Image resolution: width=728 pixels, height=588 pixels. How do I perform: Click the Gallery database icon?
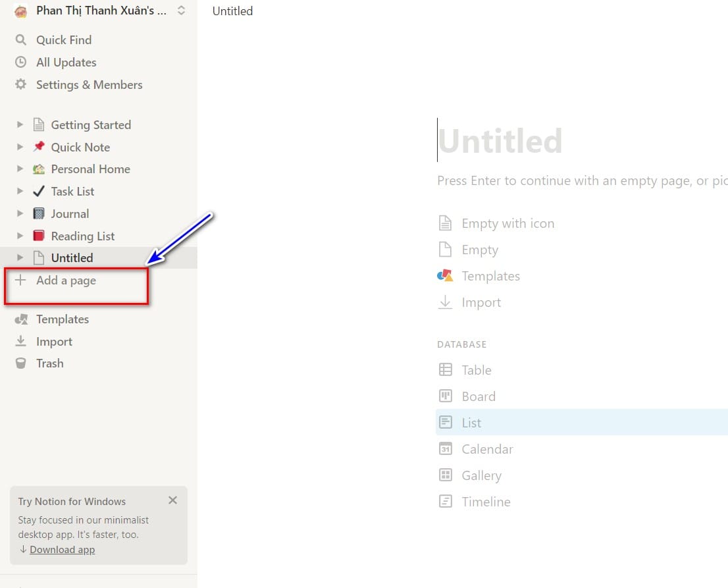[445, 475]
